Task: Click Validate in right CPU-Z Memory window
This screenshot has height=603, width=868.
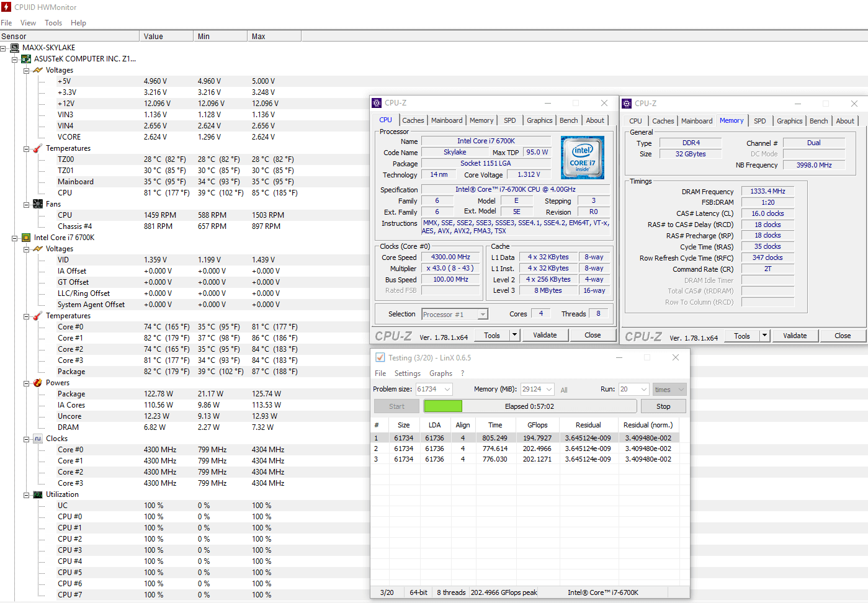Action: [795, 336]
